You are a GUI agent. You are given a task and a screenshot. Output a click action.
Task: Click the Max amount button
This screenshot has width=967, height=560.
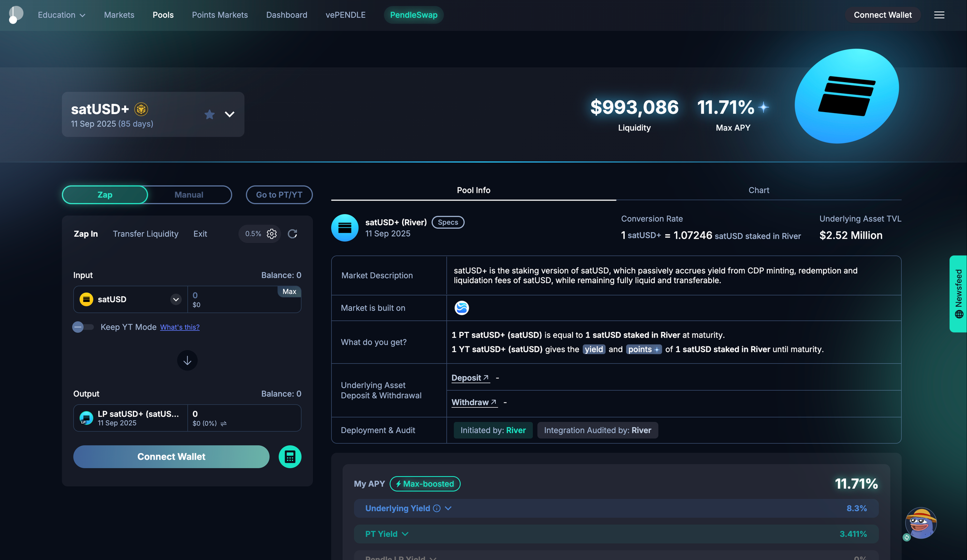click(289, 291)
